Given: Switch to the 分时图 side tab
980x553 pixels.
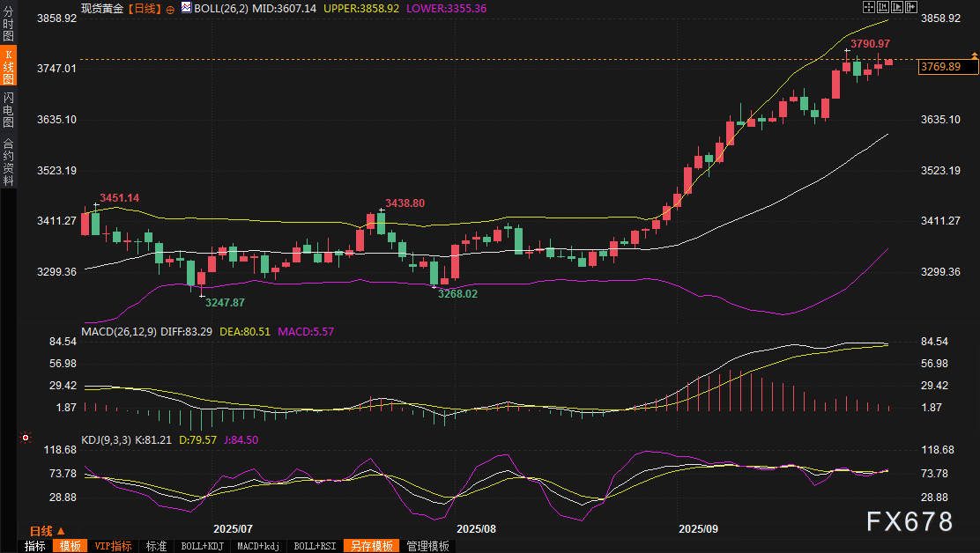Looking at the screenshot, I should point(8,24).
